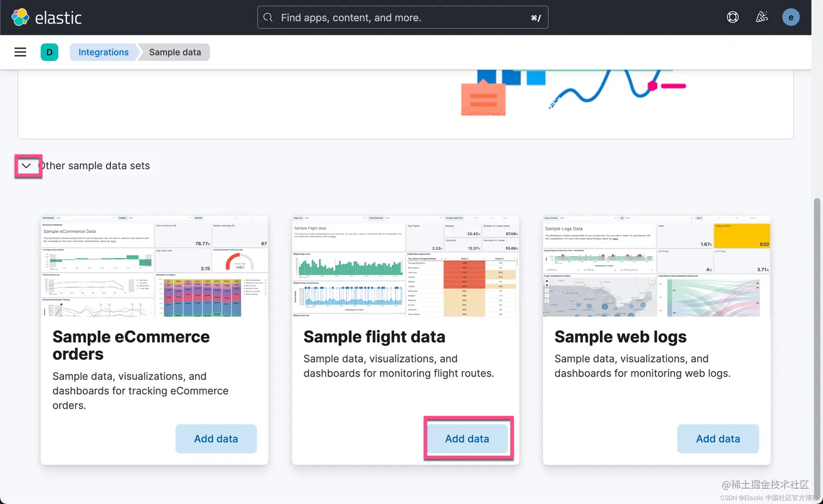This screenshot has width=823, height=504.
Task: Click the Sample flight data title
Action: [x=374, y=337]
